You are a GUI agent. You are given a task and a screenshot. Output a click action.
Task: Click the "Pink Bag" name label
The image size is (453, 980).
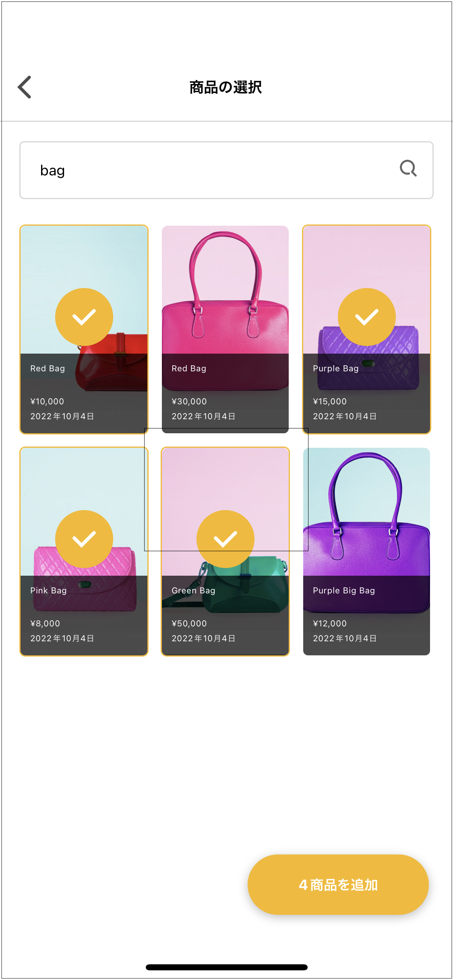click(48, 591)
